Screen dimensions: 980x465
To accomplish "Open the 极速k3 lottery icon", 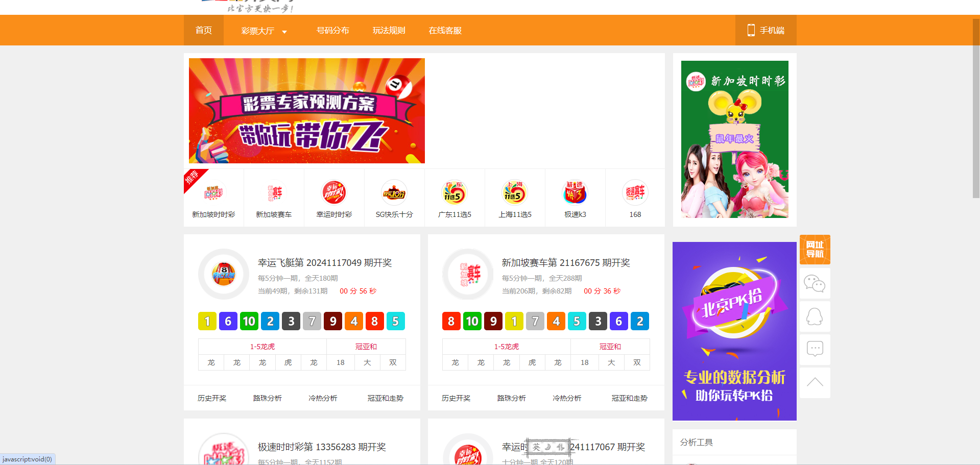I will click(x=575, y=194).
